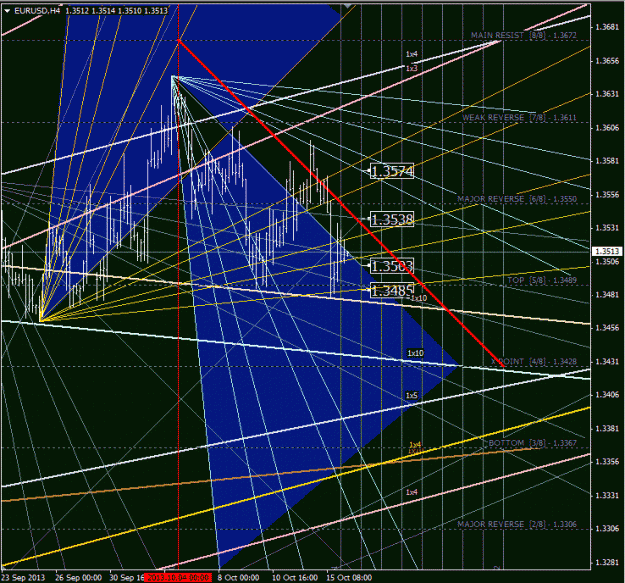The width and height of the screenshot is (625, 583).
Task: Select the 1.3406 price scale value
Action: [x=607, y=395]
